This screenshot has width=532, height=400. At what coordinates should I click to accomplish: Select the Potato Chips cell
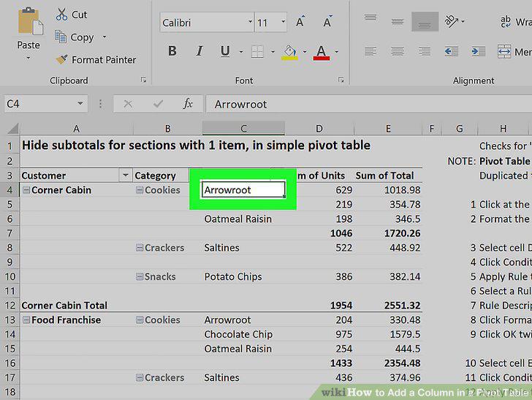pyautogui.click(x=243, y=276)
